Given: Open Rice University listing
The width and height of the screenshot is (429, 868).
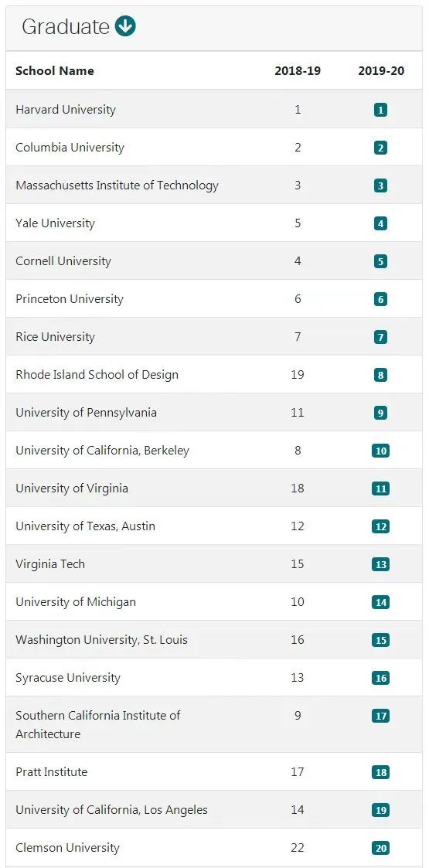Looking at the screenshot, I should (x=55, y=336).
